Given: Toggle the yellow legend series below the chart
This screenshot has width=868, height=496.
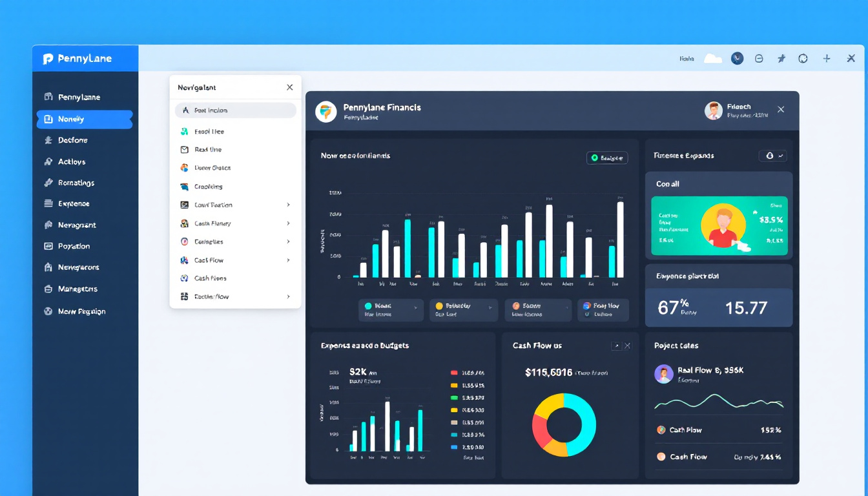Looking at the screenshot, I should [440, 306].
